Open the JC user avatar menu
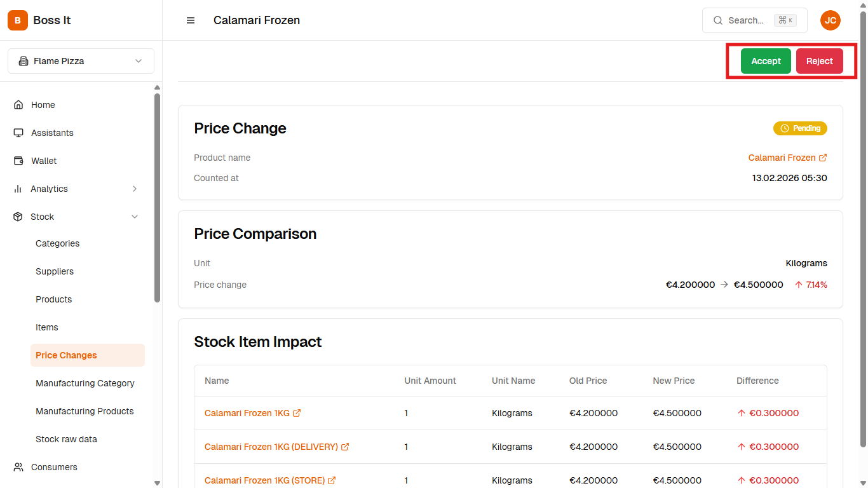Viewport: 868px width, 488px height. [830, 20]
